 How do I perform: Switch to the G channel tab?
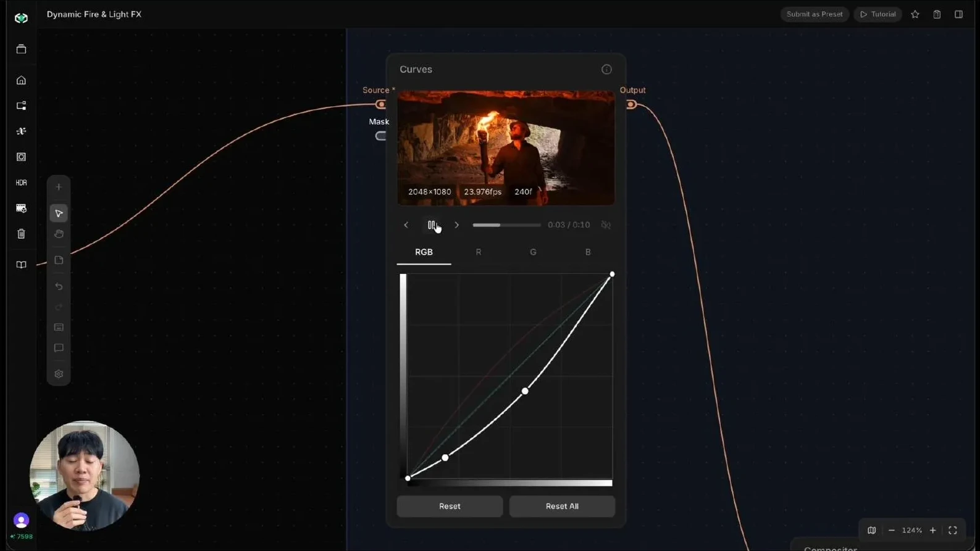tap(533, 252)
